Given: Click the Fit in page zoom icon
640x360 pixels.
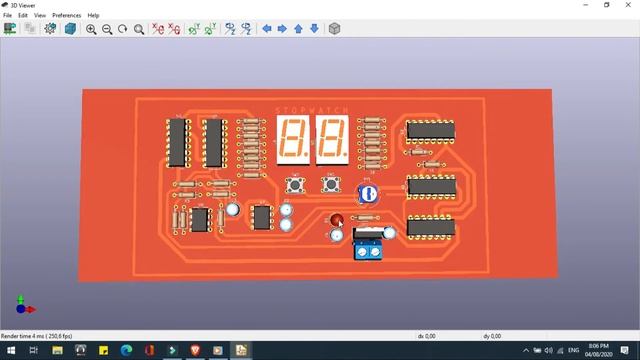Looking at the screenshot, I should (x=139, y=29).
